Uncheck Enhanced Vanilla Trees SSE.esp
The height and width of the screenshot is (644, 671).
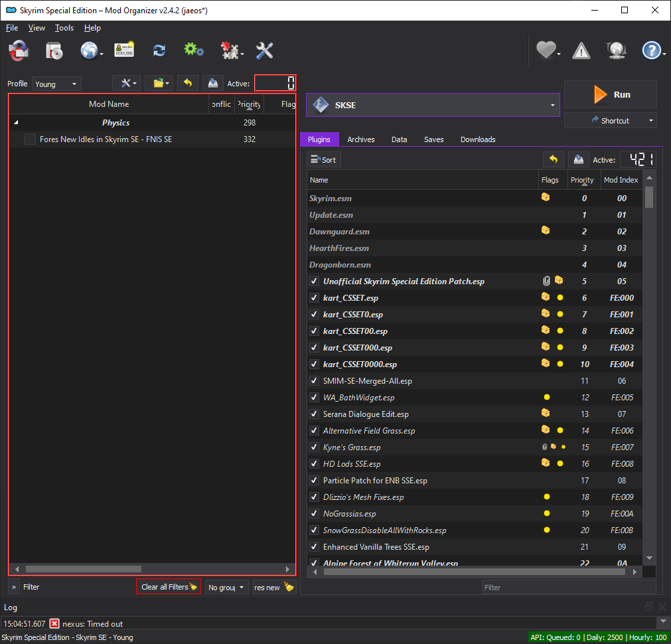tap(314, 547)
